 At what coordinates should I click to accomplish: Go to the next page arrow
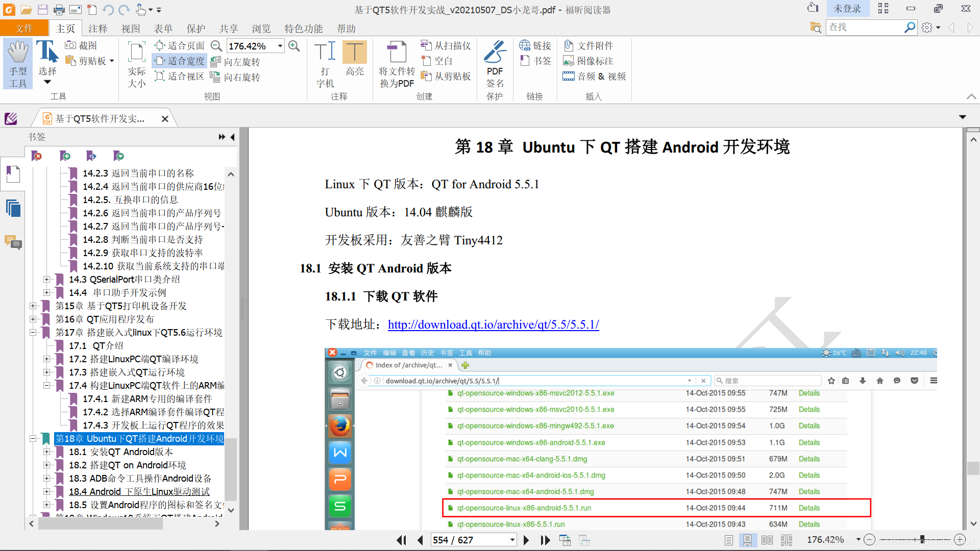tap(526, 540)
